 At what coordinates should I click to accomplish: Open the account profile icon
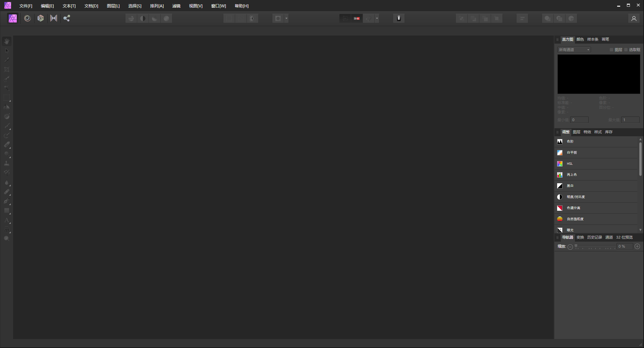pos(634,18)
